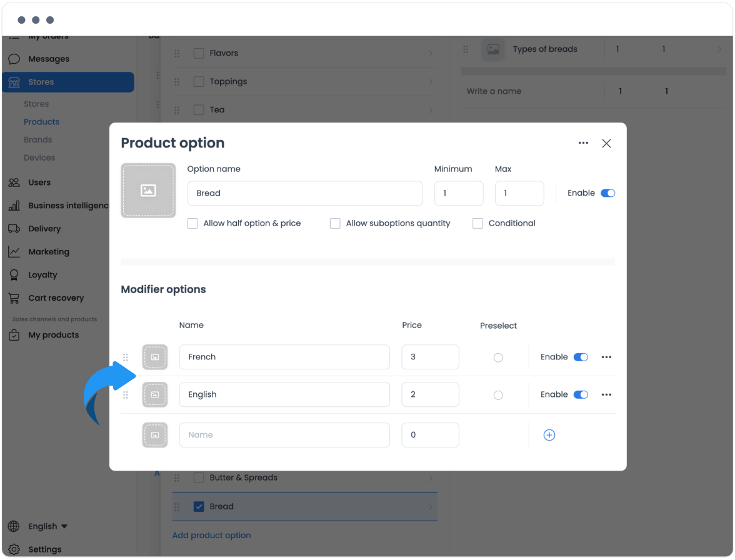
Task: Open Messages in the sidebar
Action: [x=48, y=59]
